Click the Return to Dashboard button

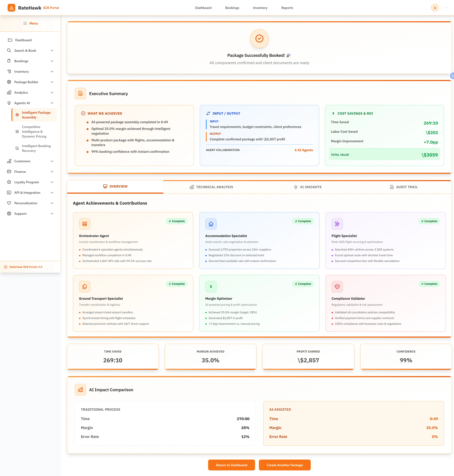pyautogui.click(x=231, y=465)
